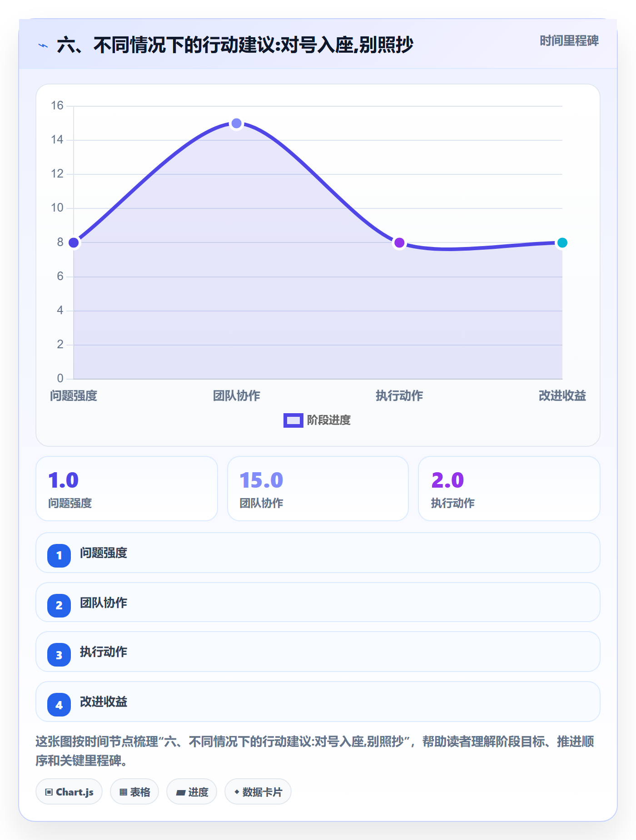Click the 16 value on the y-axis
Viewport: 636px width, 840px height.
click(x=57, y=106)
